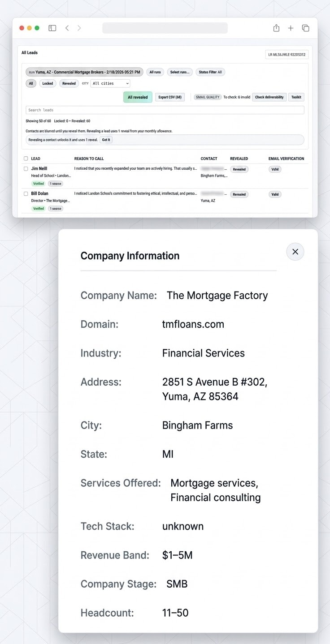Select the checkbox beside Bill Dolan
The width and height of the screenshot is (330, 644).
(x=26, y=194)
